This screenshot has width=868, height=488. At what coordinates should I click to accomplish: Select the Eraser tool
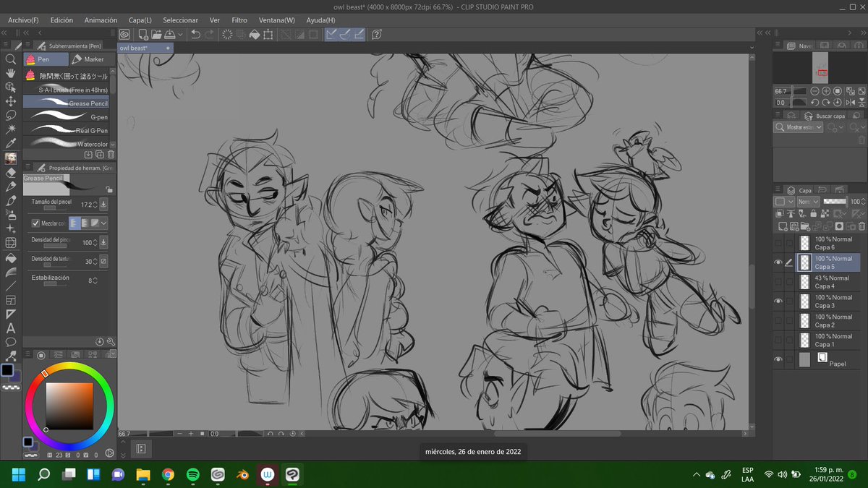(10, 172)
